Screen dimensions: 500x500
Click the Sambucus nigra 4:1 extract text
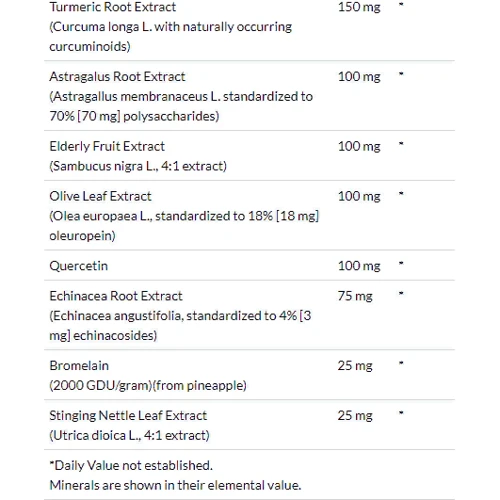[x=138, y=166]
